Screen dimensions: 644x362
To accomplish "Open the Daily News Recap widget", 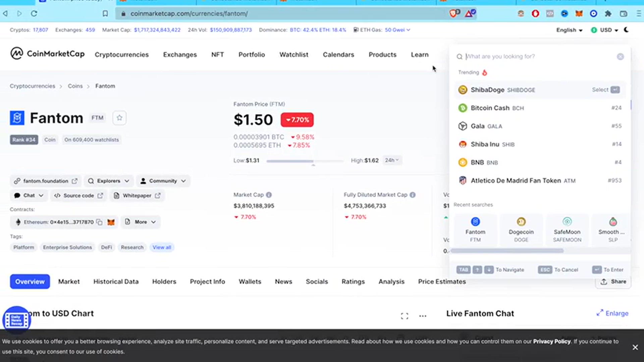I will 16,320.
